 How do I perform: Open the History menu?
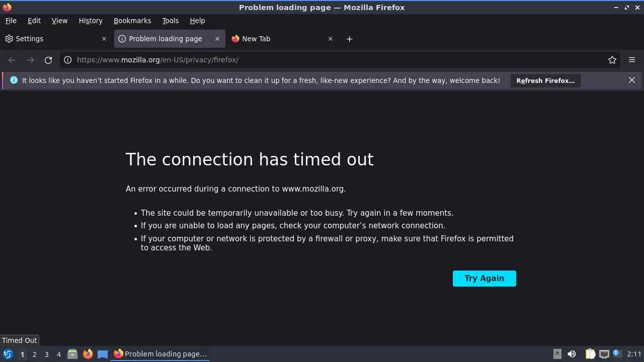click(x=91, y=21)
